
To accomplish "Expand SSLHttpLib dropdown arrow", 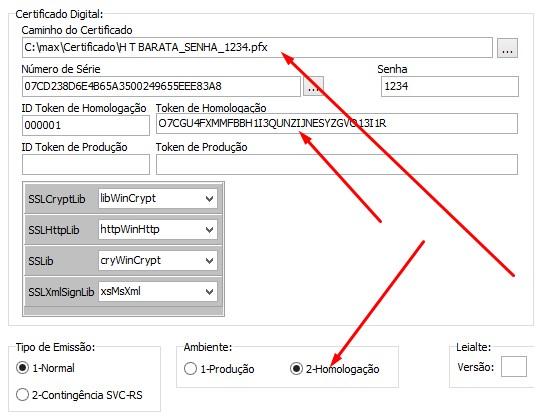I will click(209, 230).
